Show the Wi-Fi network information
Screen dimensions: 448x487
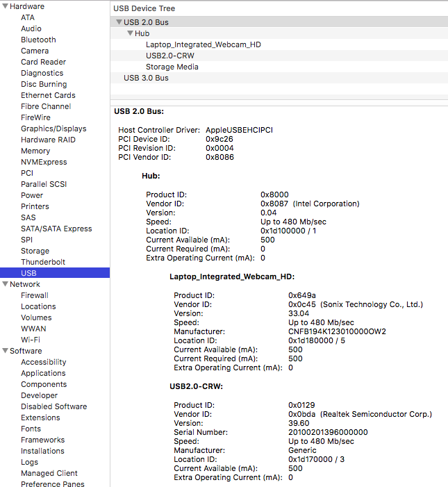[31, 340]
